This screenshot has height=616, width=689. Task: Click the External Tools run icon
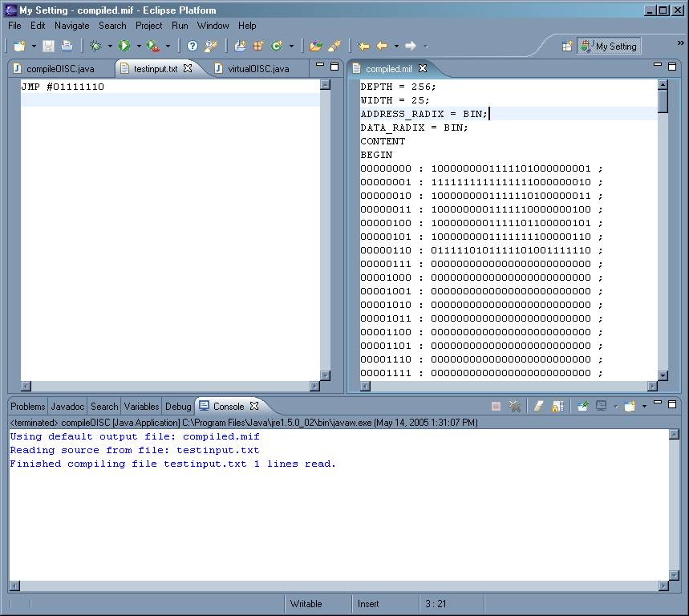point(153,46)
